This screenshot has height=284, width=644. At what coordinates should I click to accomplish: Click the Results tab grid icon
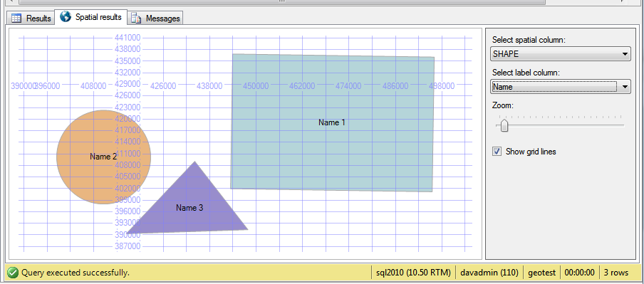point(16,18)
